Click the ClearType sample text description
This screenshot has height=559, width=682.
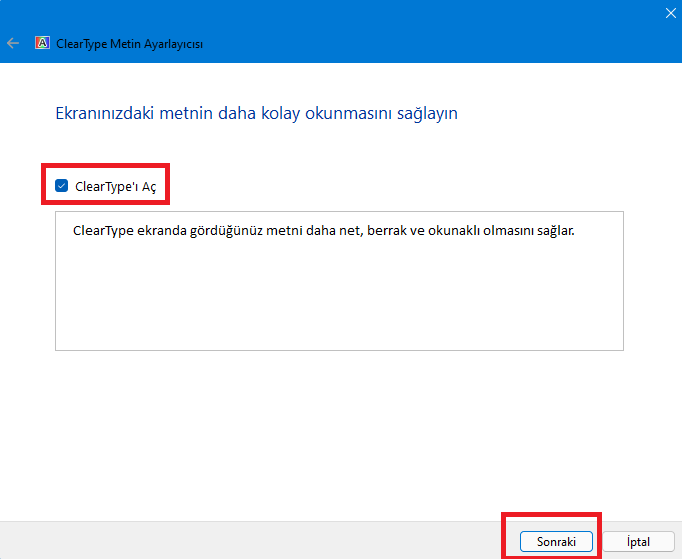[324, 231]
